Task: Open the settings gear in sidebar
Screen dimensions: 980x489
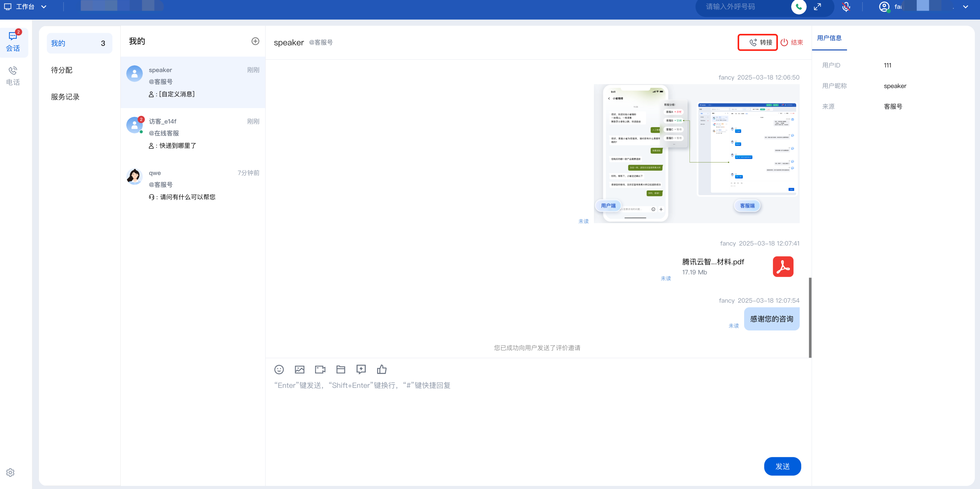Action: tap(10, 472)
